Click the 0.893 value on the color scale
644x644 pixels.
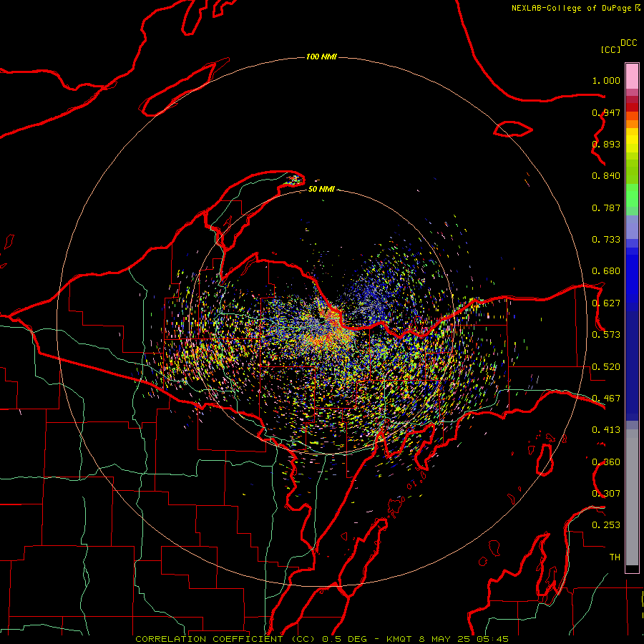[x=606, y=144]
